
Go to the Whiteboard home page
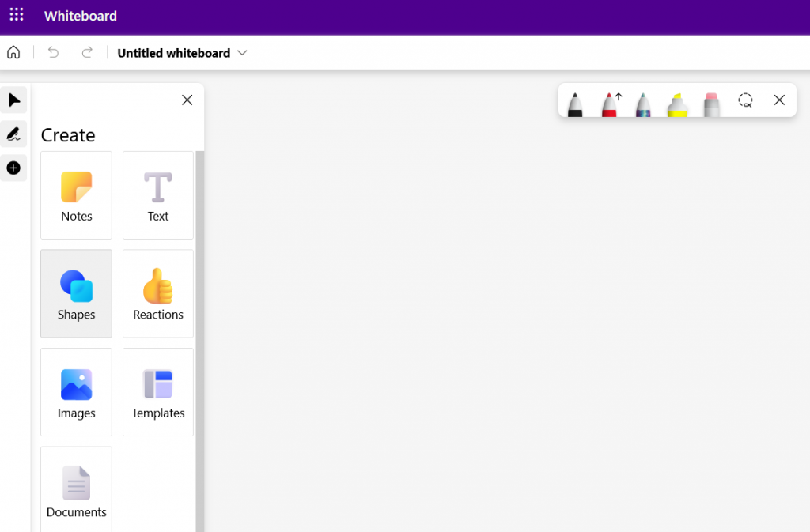13,53
